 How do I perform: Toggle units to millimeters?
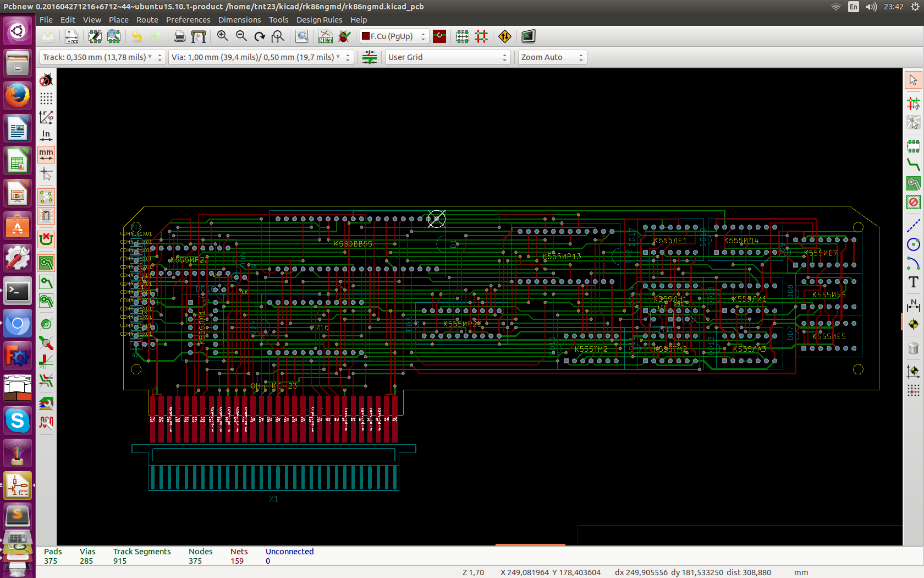pyautogui.click(x=46, y=155)
